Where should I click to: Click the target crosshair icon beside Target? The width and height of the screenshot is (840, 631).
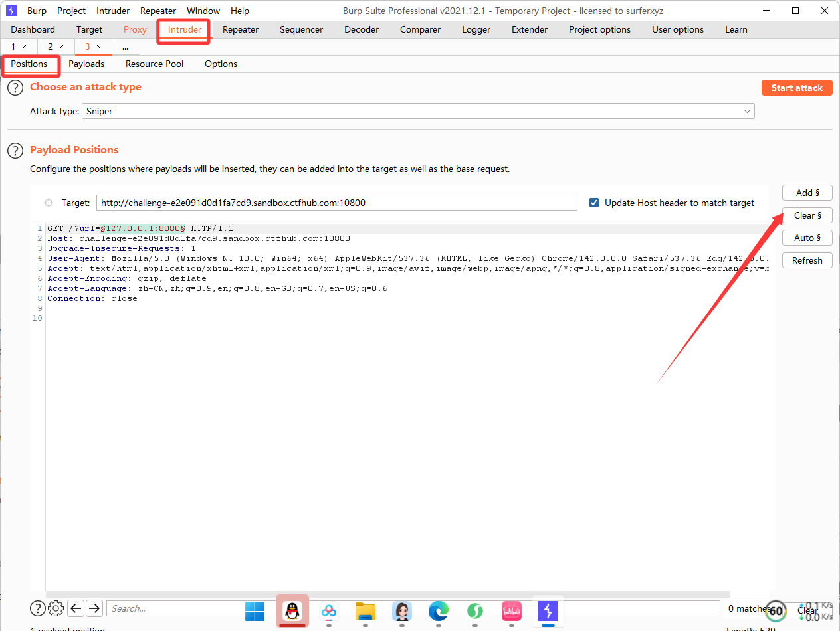pos(49,203)
